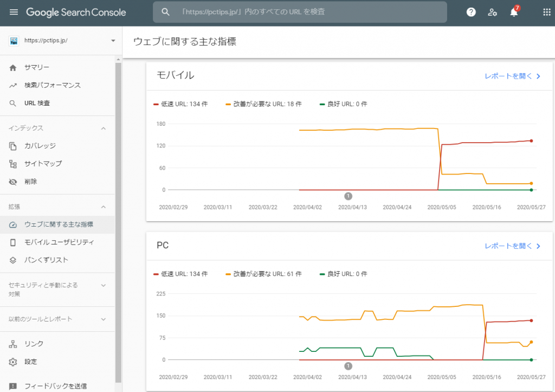This screenshot has width=555, height=392.
Task: Open the PC report link
Action: (512, 246)
